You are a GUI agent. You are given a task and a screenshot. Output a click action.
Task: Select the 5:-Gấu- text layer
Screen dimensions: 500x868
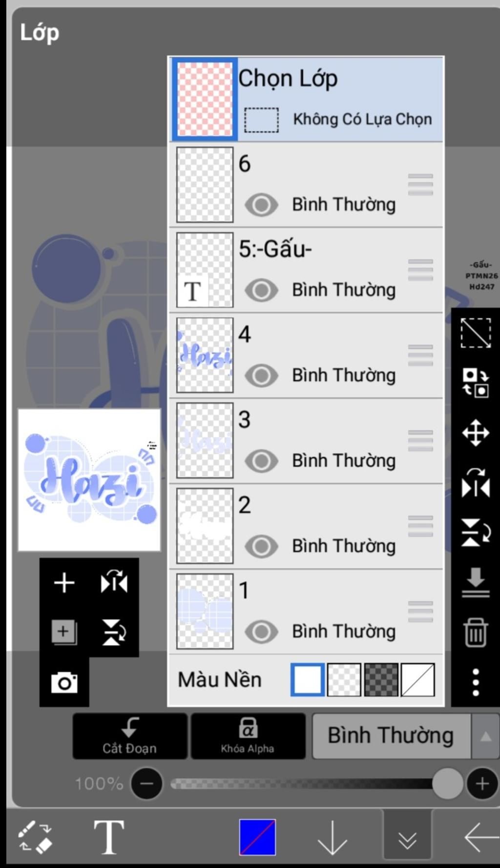[306, 270]
